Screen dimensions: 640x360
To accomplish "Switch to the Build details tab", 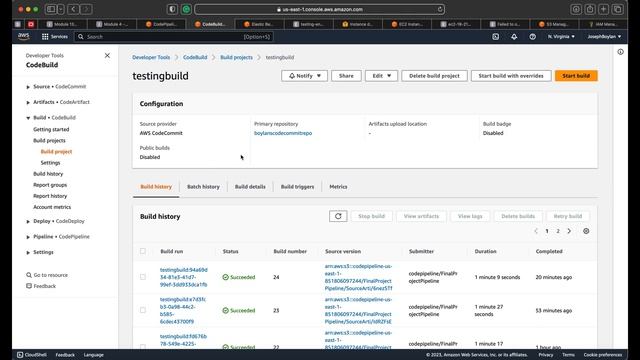I will coord(250,187).
